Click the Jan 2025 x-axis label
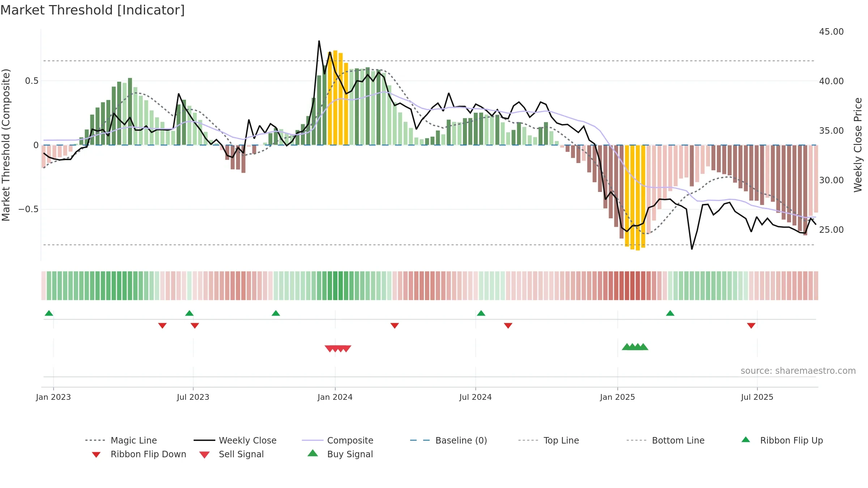Screen dimensions: 868x488 point(618,397)
